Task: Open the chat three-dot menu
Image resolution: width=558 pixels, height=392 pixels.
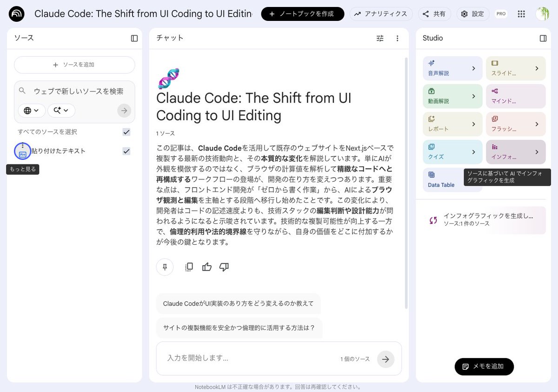Action: (398, 38)
